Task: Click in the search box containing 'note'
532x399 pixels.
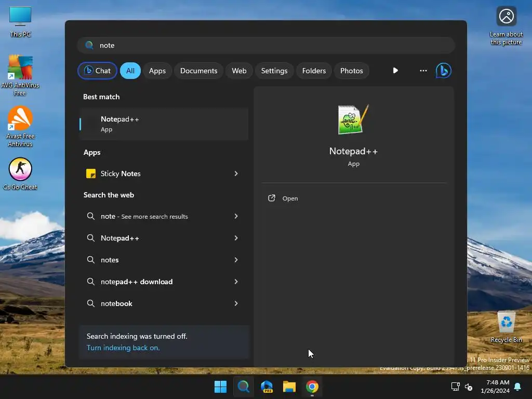Action: (x=266, y=45)
